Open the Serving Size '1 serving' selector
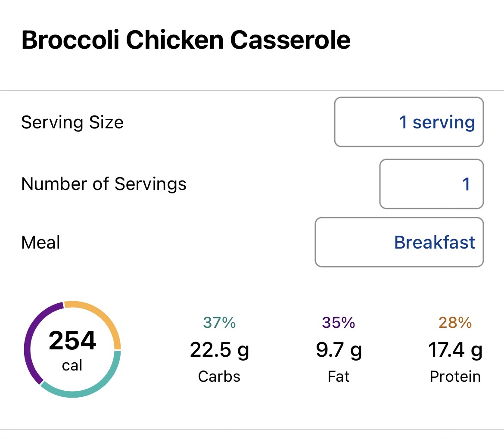504x439 pixels. (x=409, y=122)
